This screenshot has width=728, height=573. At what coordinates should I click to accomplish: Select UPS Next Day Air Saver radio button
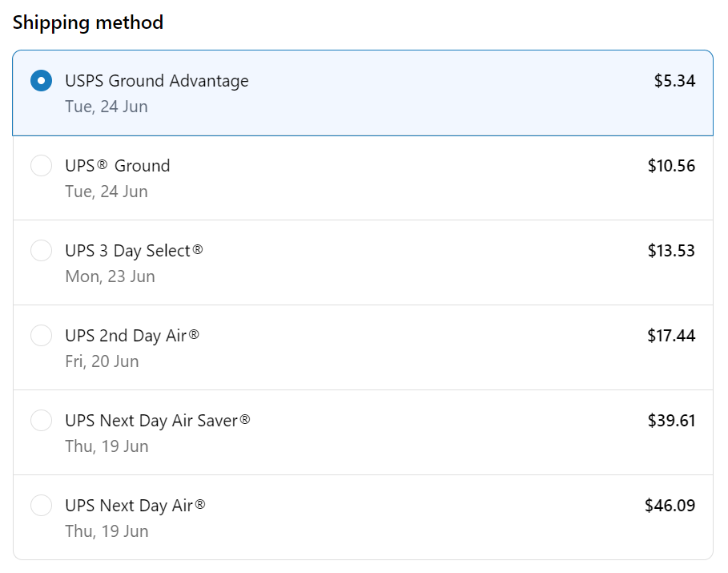42,421
